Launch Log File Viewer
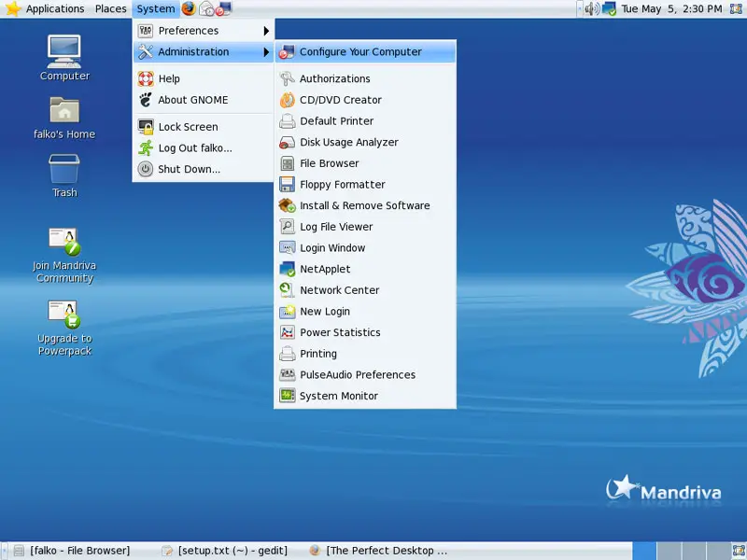747x560 pixels. tap(365, 227)
